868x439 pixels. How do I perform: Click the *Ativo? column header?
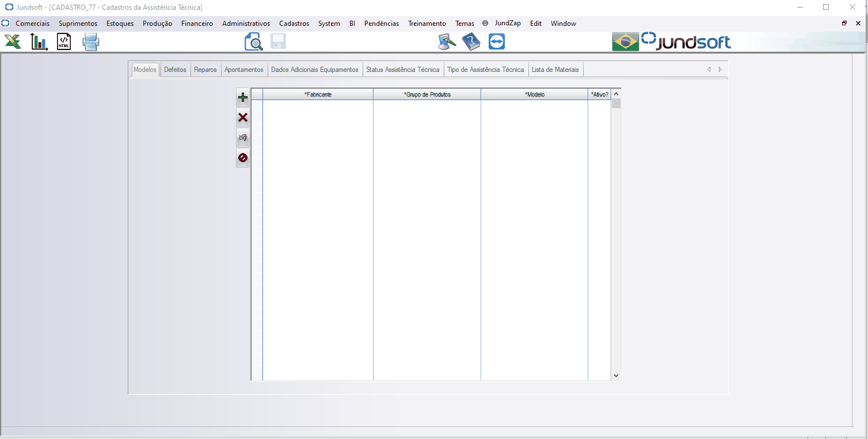pyautogui.click(x=599, y=94)
